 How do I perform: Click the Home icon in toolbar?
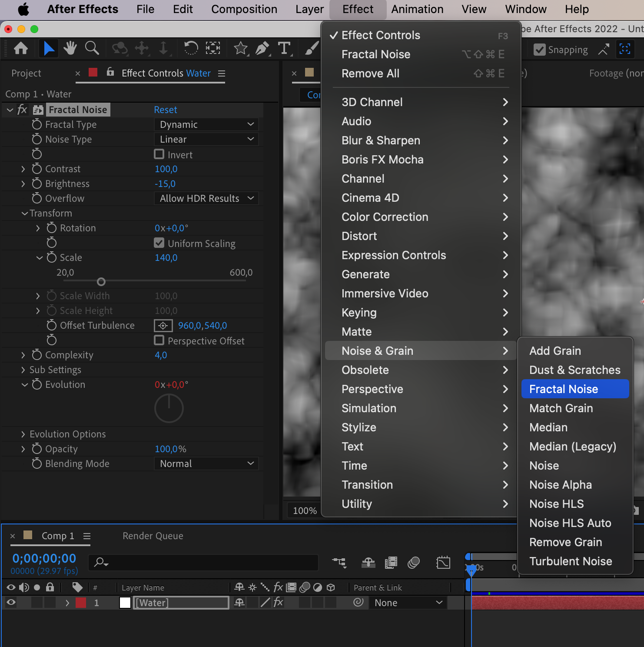[x=21, y=48]
